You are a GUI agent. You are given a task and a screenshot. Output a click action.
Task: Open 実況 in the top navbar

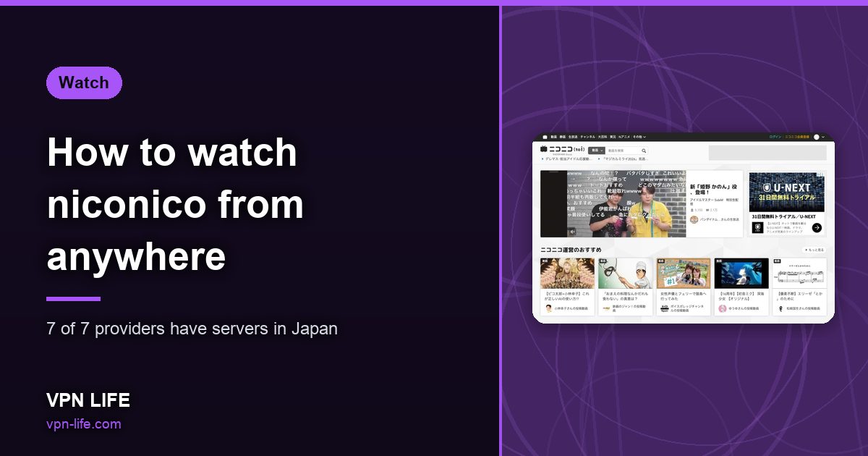(x=612, y=137)
